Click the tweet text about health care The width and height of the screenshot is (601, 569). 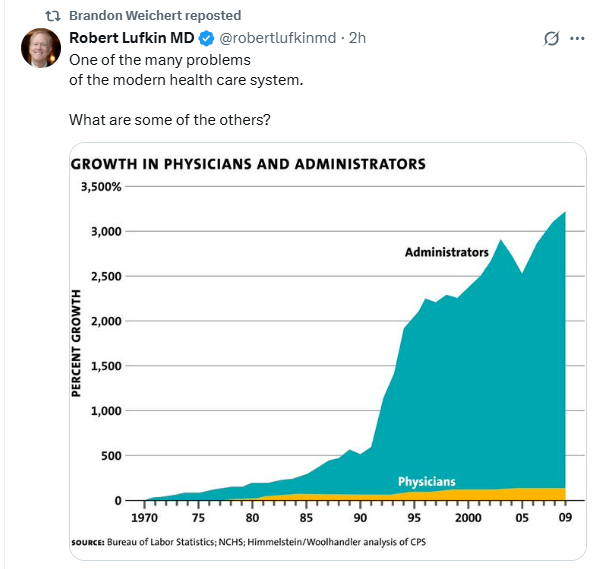pyautogui.click(x=186, y=70)
